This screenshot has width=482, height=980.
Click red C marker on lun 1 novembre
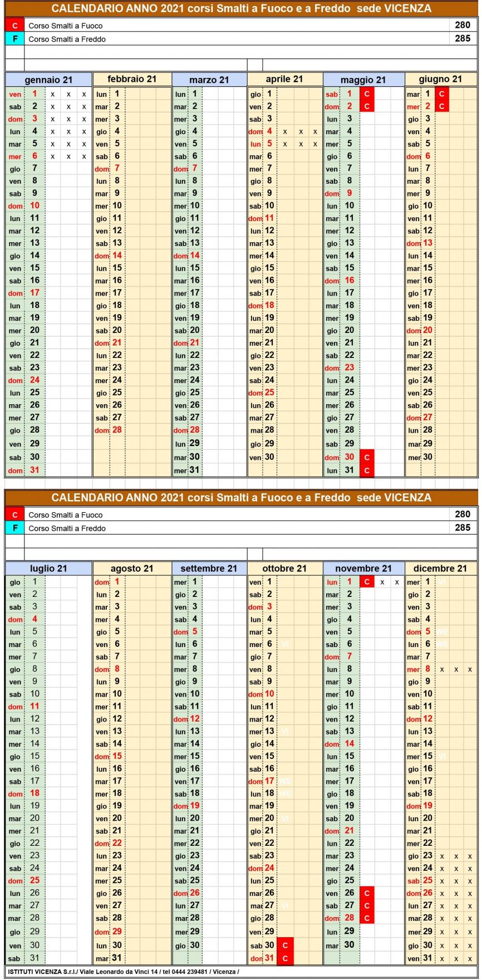coord(367,582)
